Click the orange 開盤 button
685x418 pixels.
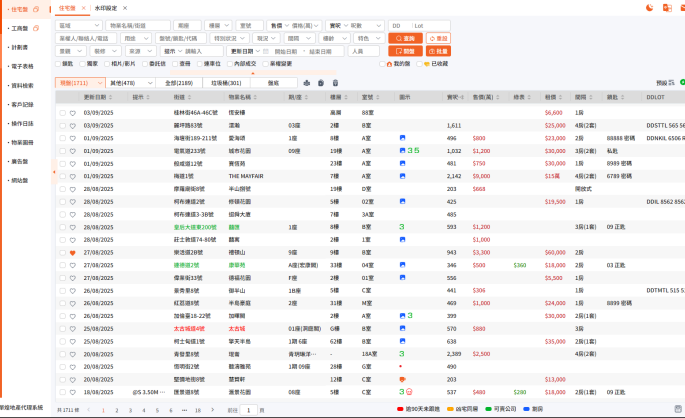click(405, 51)
